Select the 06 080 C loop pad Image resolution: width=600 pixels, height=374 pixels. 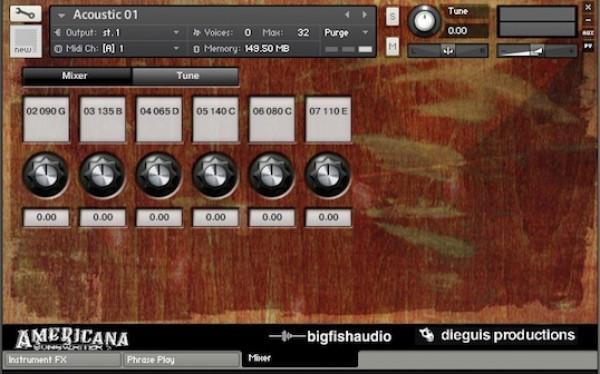(272, 119)
